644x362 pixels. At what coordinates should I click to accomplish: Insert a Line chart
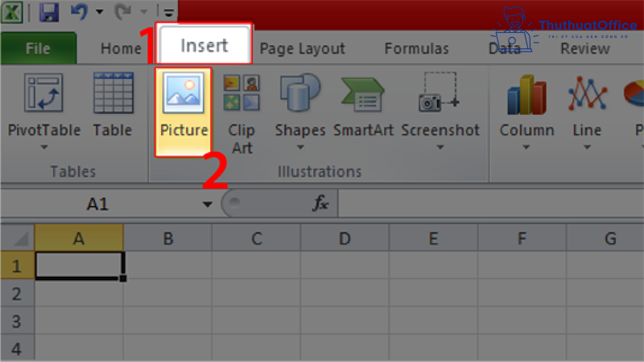coord(587,94)
